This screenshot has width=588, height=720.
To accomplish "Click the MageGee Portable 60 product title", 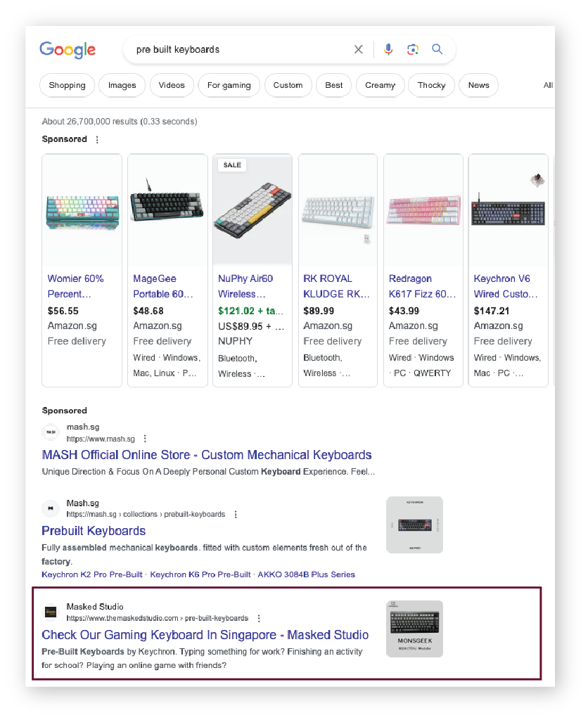I will (163, 286).
